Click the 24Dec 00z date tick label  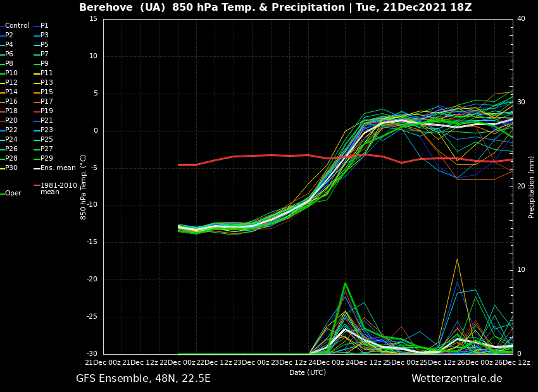pyautogui.click(x=326, y=362)
